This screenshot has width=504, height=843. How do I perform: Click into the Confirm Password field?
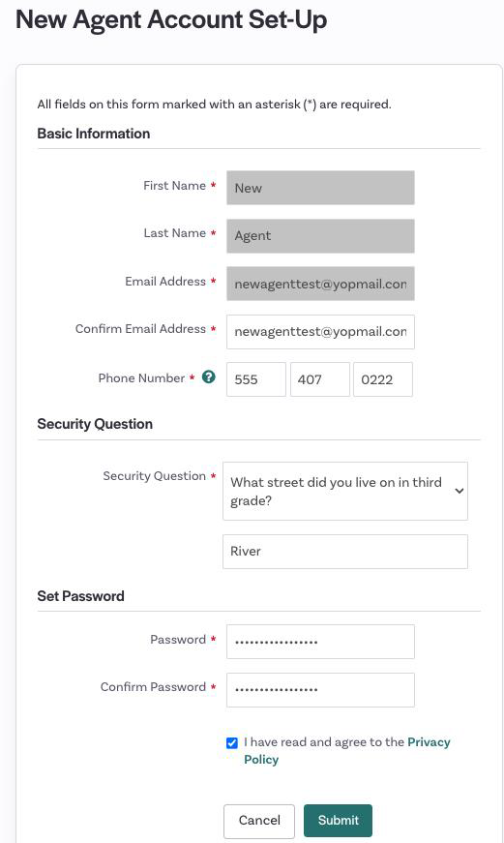tap(320, 690)
